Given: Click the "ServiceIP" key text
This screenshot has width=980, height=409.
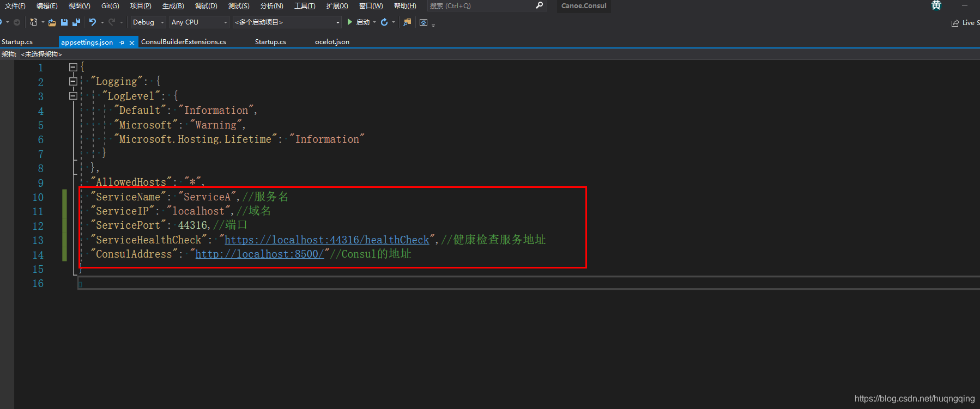Looking at the screenshot, I should coord(122,211).
